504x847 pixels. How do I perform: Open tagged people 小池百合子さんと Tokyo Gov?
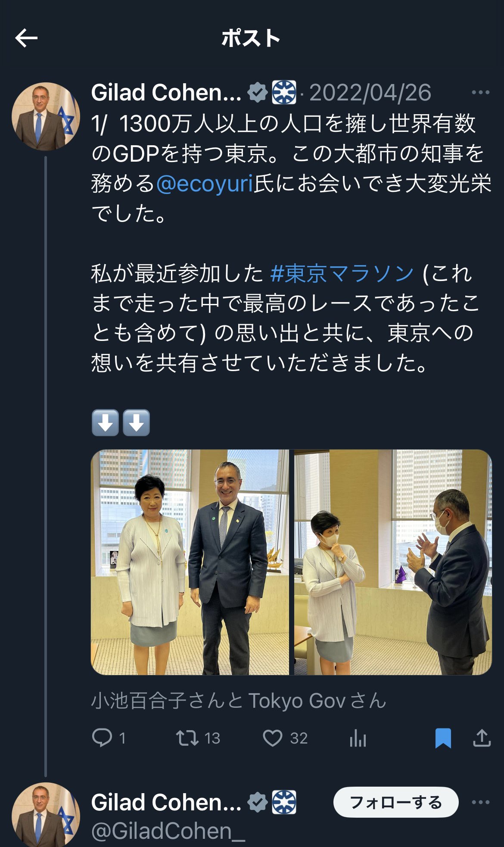pyautogui.click(x=239, y=701)
